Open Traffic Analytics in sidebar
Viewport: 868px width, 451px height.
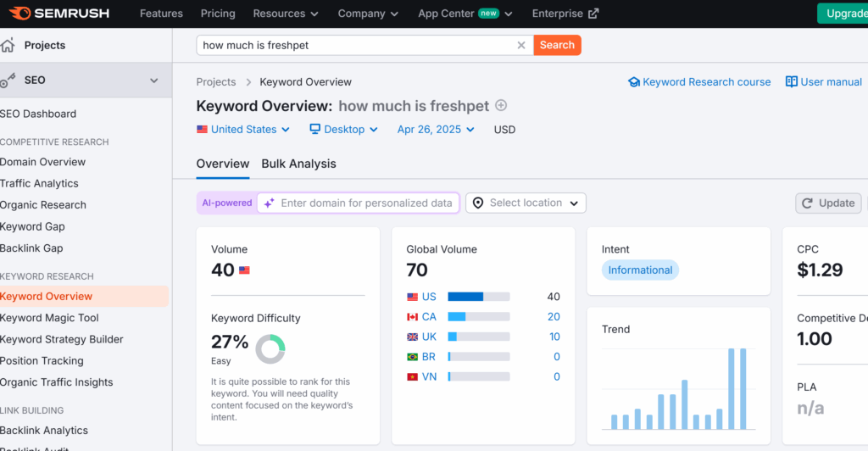point(39,184)
